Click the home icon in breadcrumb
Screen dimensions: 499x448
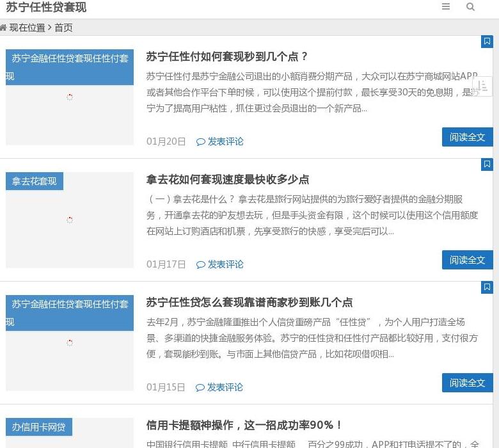tap(3, 28)
